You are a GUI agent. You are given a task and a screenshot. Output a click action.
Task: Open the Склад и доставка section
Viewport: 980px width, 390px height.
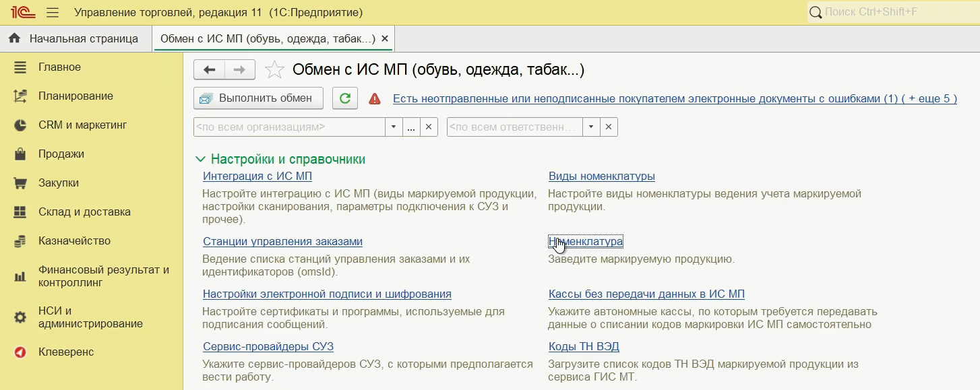[84, 212]
